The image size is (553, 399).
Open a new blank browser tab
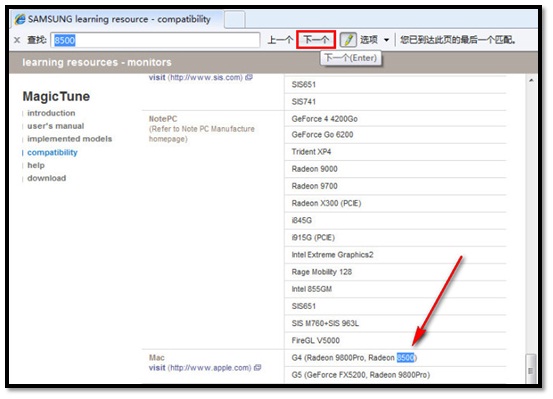(235, 19)
